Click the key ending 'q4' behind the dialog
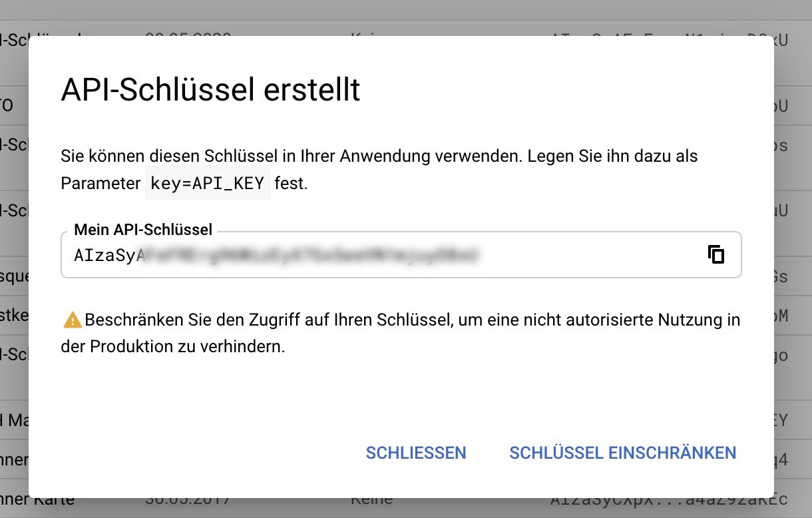Screen dimensions: 812x518 click(x=781, y=459)
